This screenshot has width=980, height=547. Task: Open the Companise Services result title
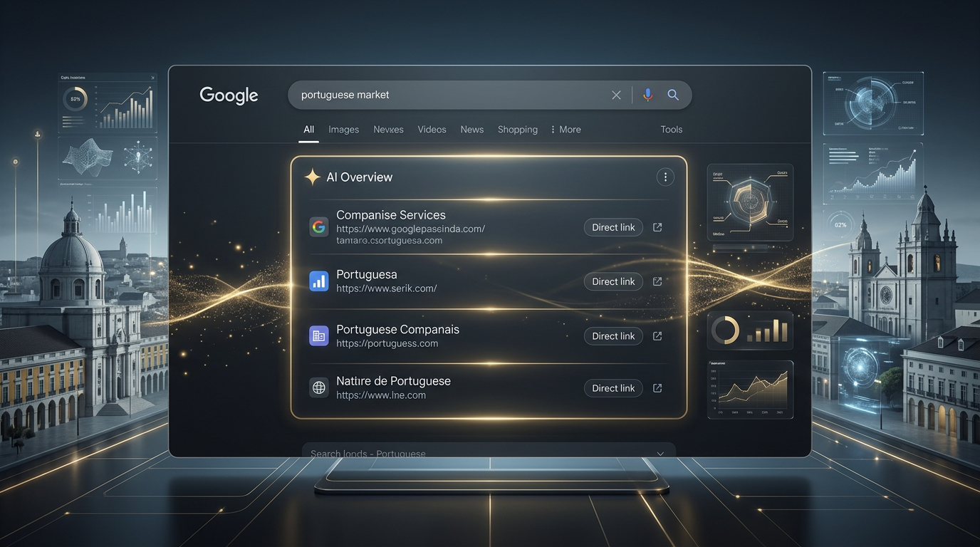tap(391, 215)
